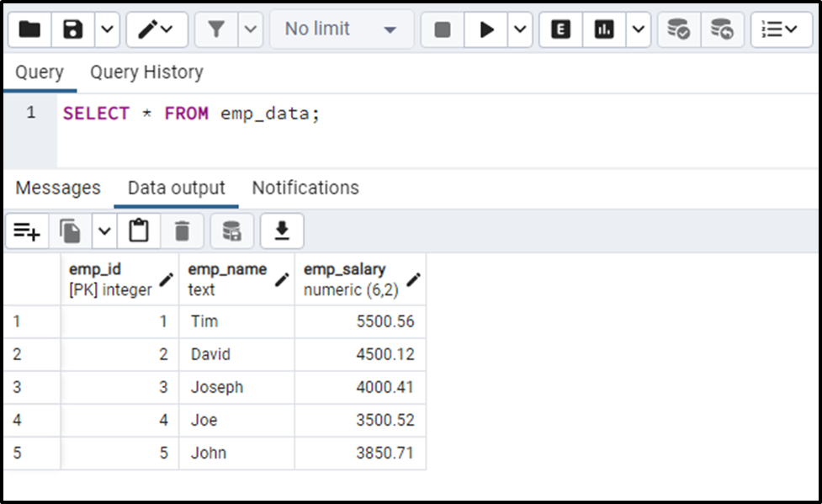The image size is (822, 504).
Task: Add a new row to the grid
Action: (x=27, y=231)
